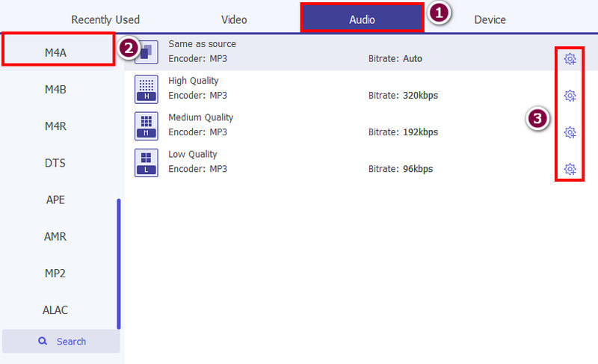Select DTS from the format list
Image resolution: width=598 pixels, height=364 pixels.
(56, 163)
